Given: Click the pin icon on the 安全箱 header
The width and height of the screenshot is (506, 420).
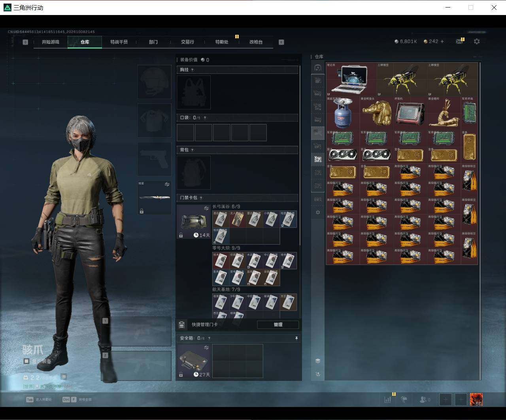Looking at the screenshot, I should click(x=296, y=338).
